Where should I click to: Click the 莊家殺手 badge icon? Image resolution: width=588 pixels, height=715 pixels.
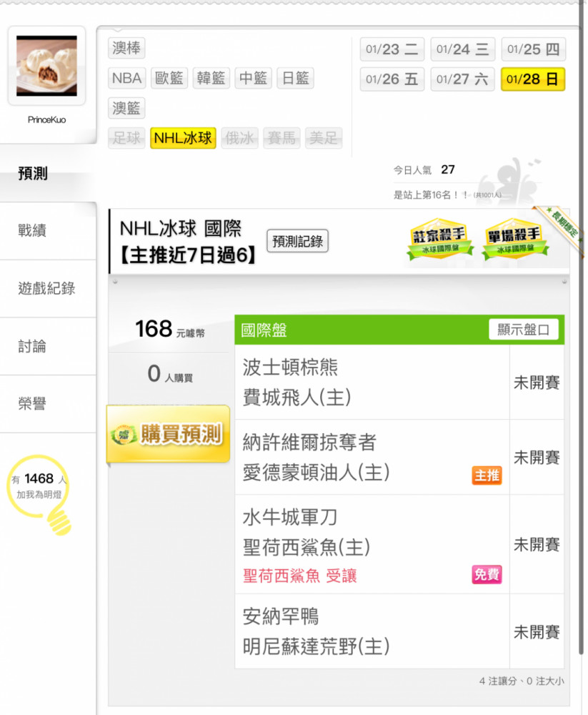(x=440, y=240)
